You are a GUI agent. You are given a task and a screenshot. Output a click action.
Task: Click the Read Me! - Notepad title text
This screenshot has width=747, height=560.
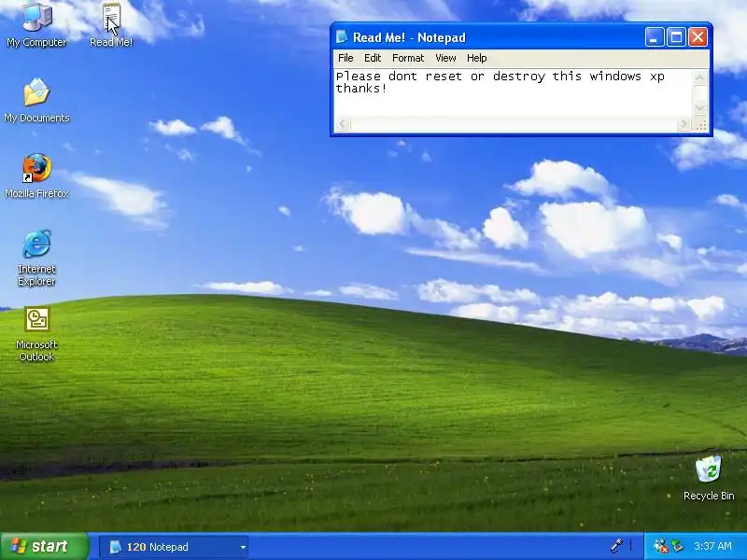[x=409, y=37]
